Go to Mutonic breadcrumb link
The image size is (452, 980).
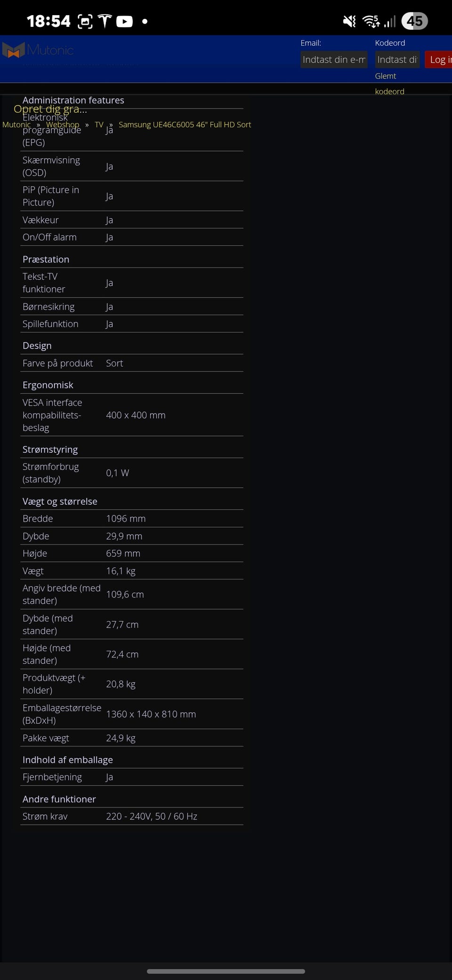(16, 124)
